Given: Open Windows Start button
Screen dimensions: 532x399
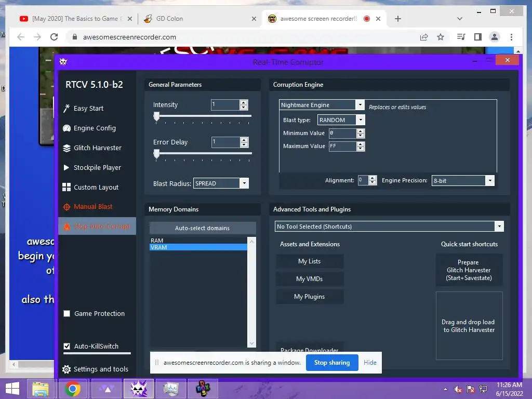Looking at the screenshot, I should [12, 389].
